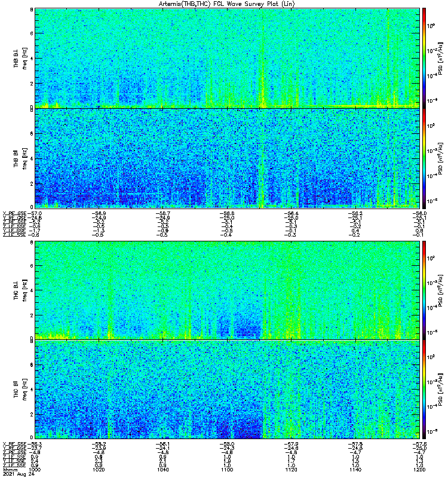Select the THB B∥ spectrogram panel
The width and height of the screenshot is (448, 478).
tap(228, 158)
